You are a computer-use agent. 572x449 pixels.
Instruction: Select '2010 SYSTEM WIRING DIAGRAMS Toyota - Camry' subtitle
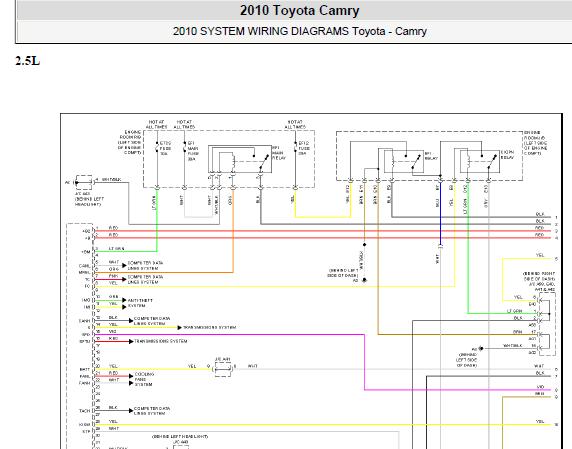point(299,31)
